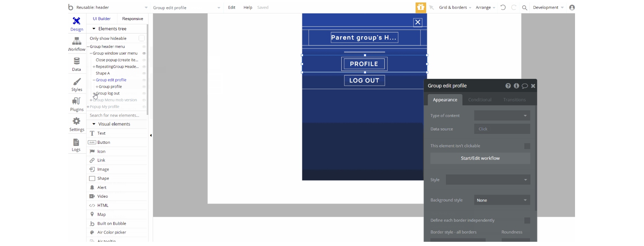Toggle visibility of Group window user menu
This screenshot has height=246, width=644.
click(144, 53)
